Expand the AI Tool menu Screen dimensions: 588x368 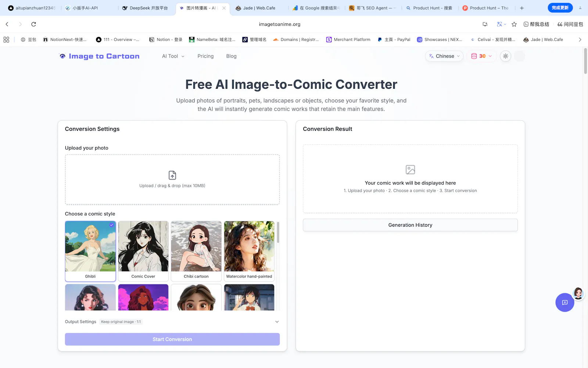[173, 56]
